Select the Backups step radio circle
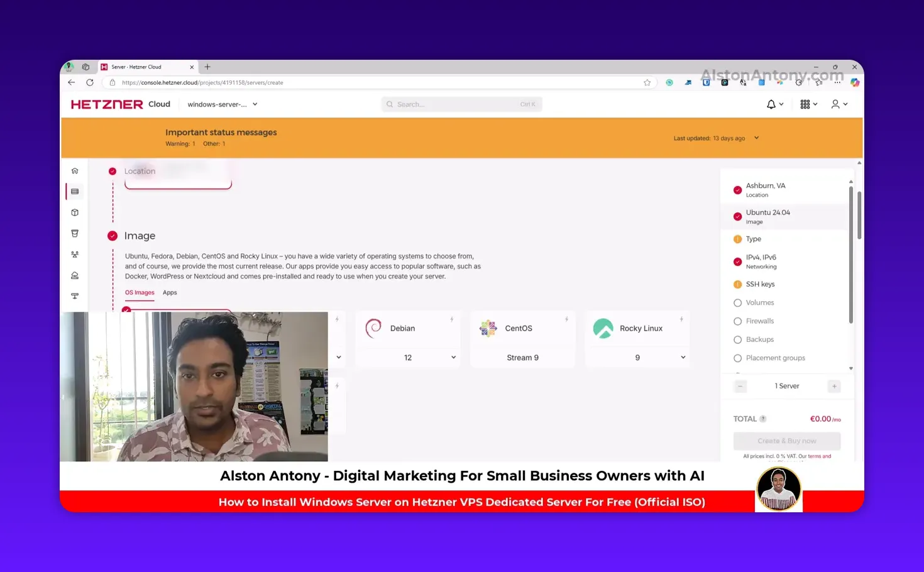 (x=738, y=339)
